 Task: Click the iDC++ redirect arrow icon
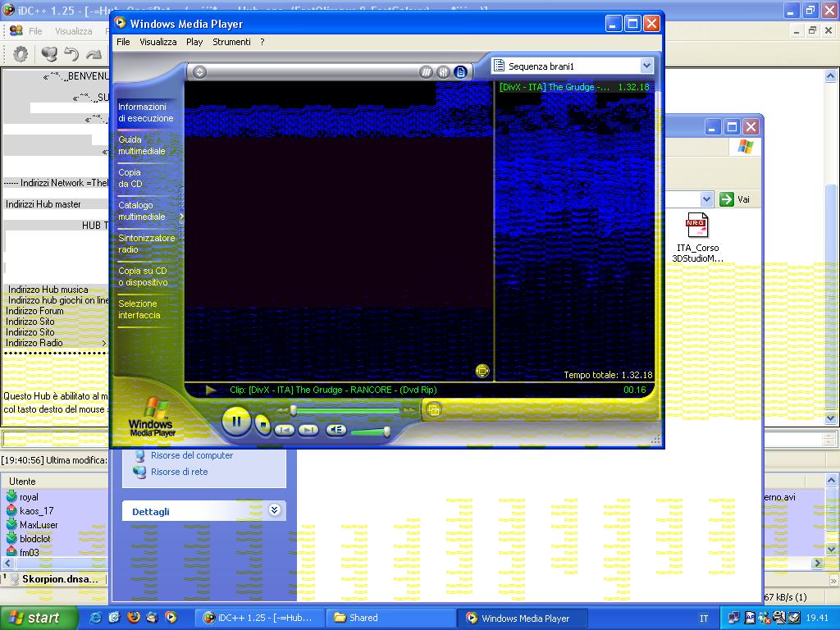[x=94, y=53]
